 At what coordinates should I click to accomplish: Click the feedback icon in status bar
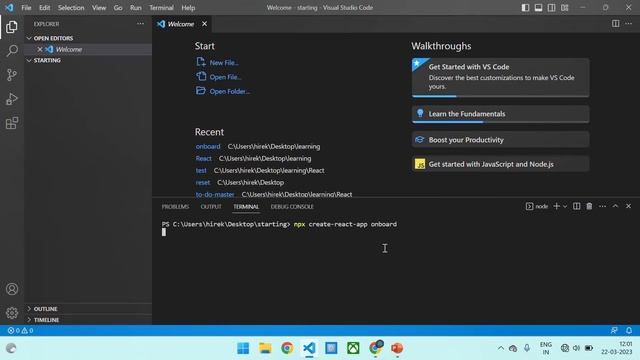(614, 331)
